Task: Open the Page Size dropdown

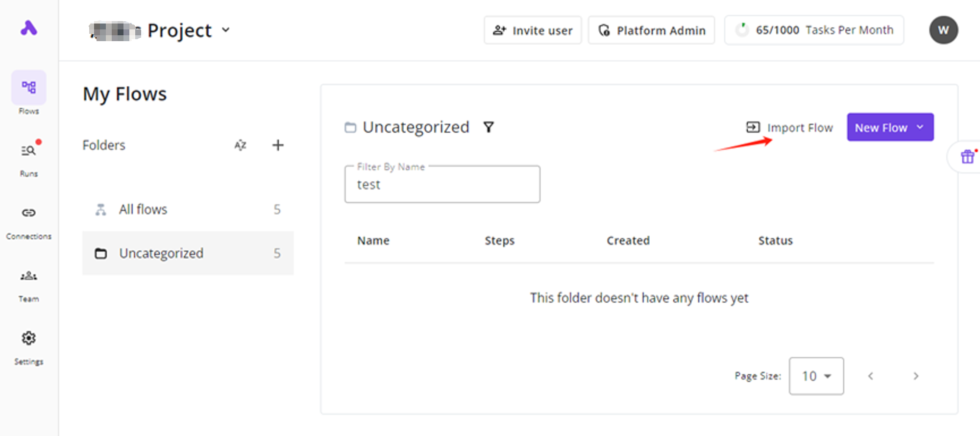Action: click(x=816, y=376)
